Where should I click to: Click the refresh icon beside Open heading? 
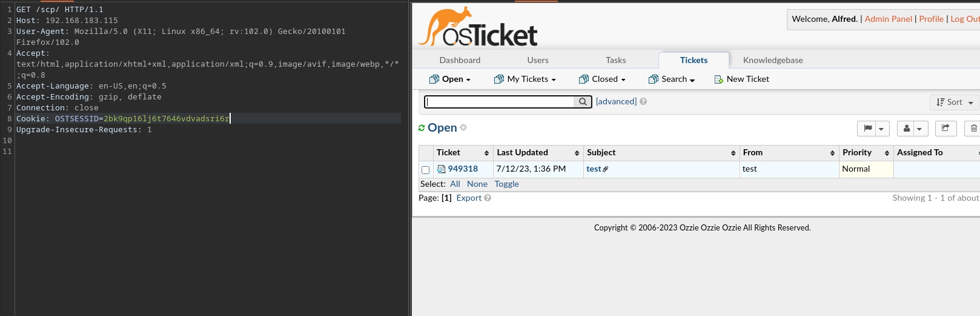pos(422,128)
